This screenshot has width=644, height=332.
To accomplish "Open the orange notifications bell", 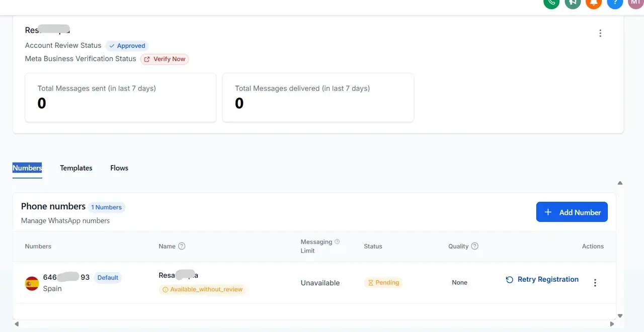I will [594, 3].
